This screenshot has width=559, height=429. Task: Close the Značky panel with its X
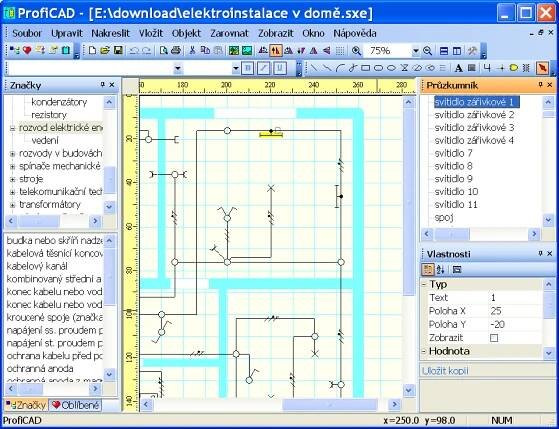(112, 85)
